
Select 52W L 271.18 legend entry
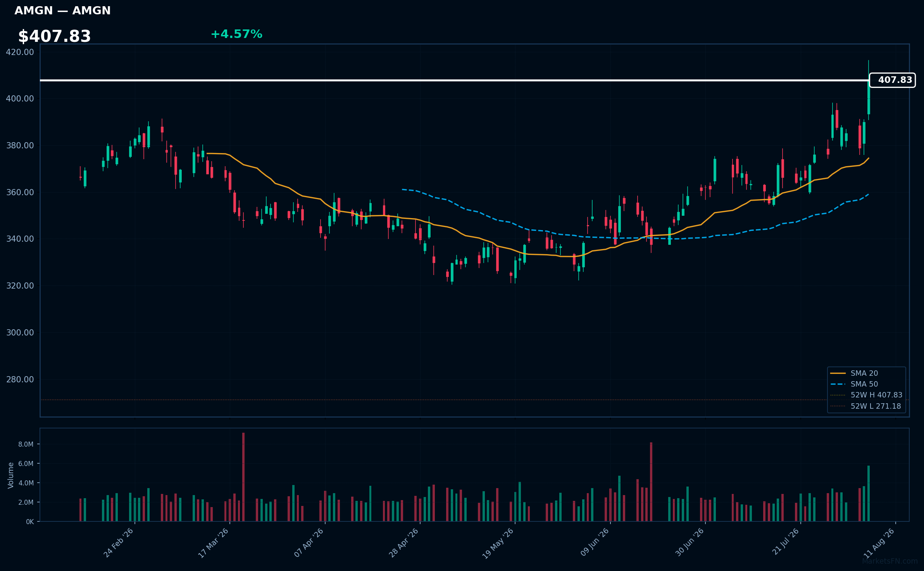tap(865, 406)
